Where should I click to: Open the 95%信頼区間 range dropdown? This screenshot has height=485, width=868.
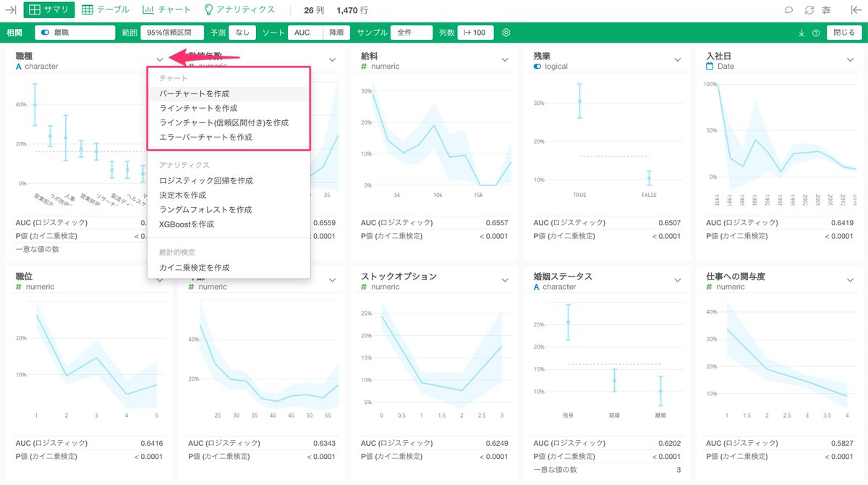pos(171,33)
